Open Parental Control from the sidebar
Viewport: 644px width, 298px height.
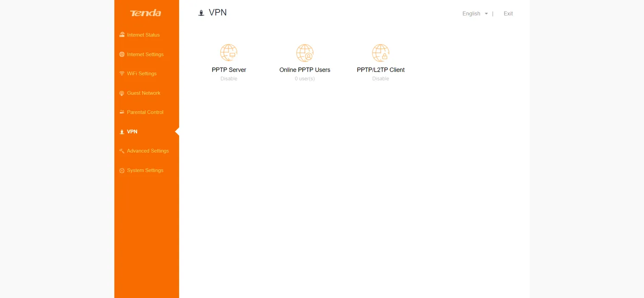pyautogui.click(x=145, y=112)
